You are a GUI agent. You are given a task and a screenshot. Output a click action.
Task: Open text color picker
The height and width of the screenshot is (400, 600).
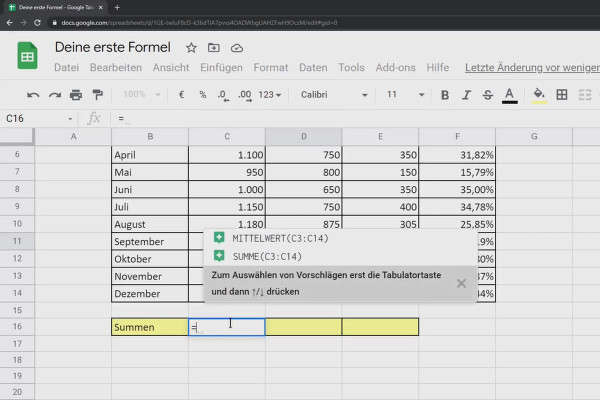point(509,95)
